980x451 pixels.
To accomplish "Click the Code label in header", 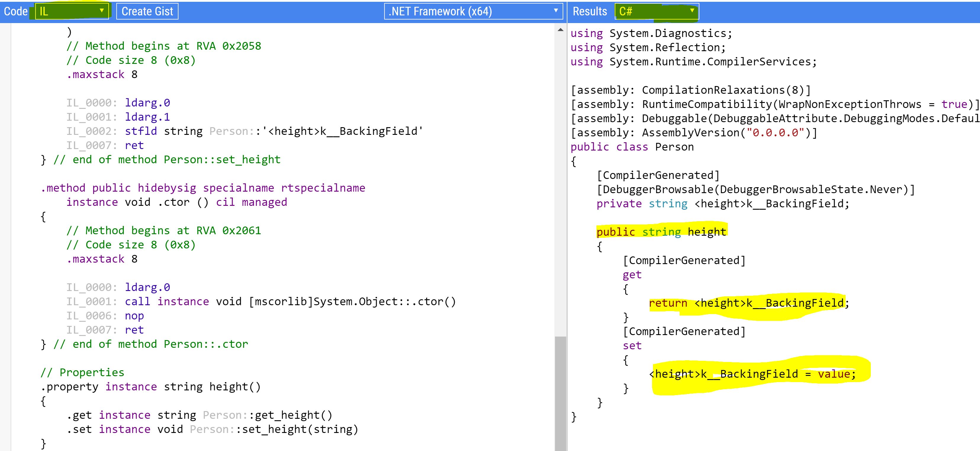I will pos(16,11).
